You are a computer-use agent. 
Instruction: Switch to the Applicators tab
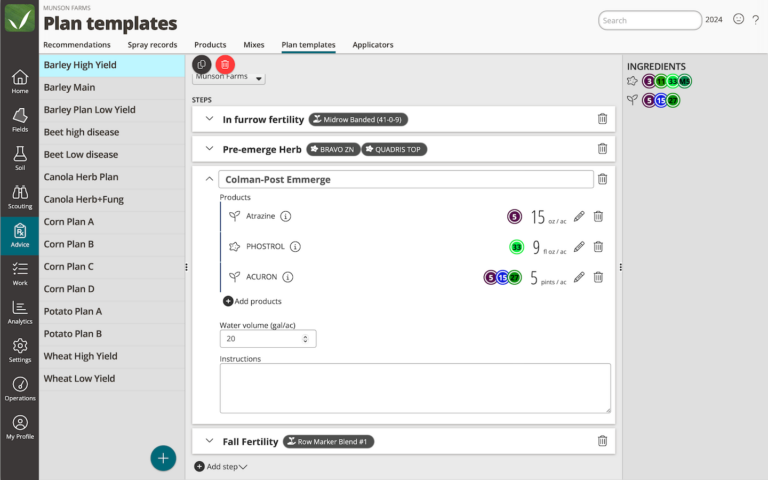[x=373, y=45]
